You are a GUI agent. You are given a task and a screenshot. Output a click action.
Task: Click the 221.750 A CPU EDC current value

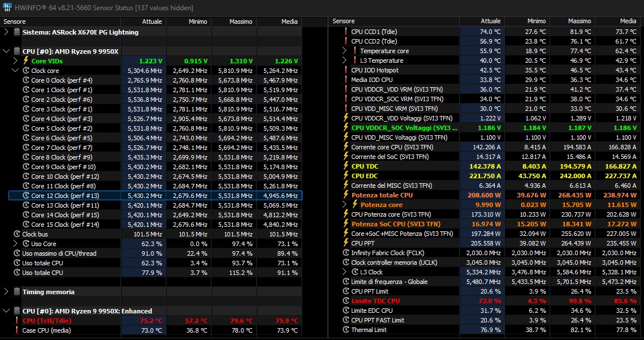tap(485, 176)
